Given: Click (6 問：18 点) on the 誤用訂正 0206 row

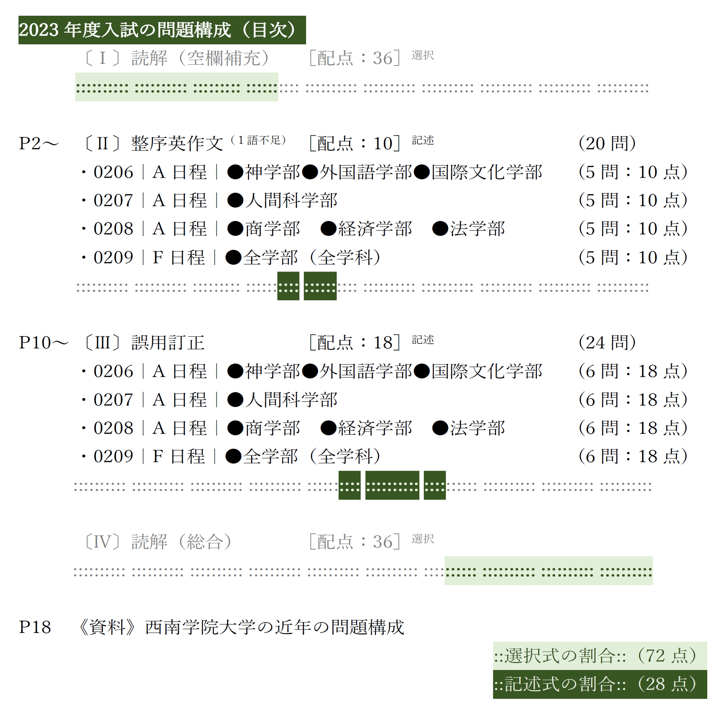Looking at the screenshot, I should point(633,371).
